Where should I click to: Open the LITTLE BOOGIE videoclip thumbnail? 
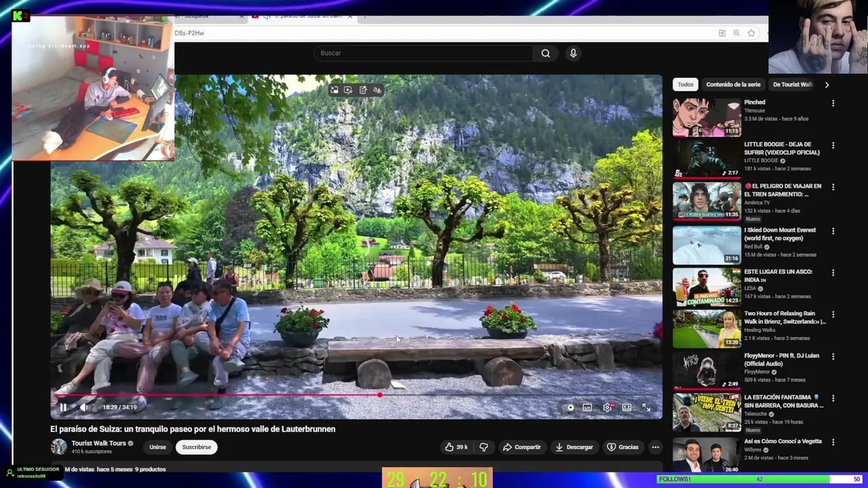pyautogui.click(x=707, y=159)
